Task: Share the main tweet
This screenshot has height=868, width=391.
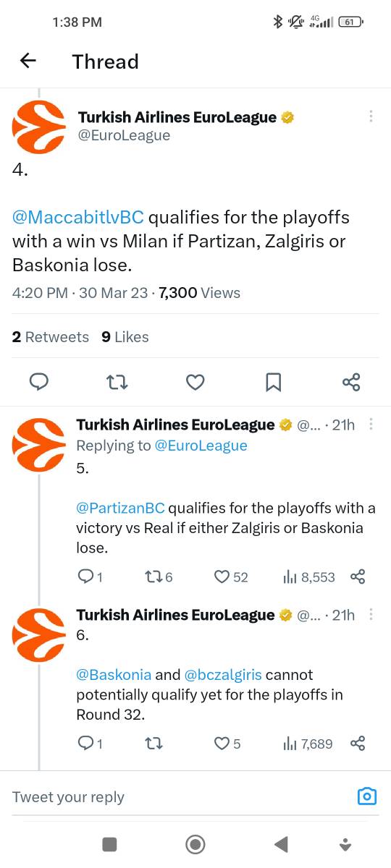Action: pyautogui.click(x=351, y=382)
